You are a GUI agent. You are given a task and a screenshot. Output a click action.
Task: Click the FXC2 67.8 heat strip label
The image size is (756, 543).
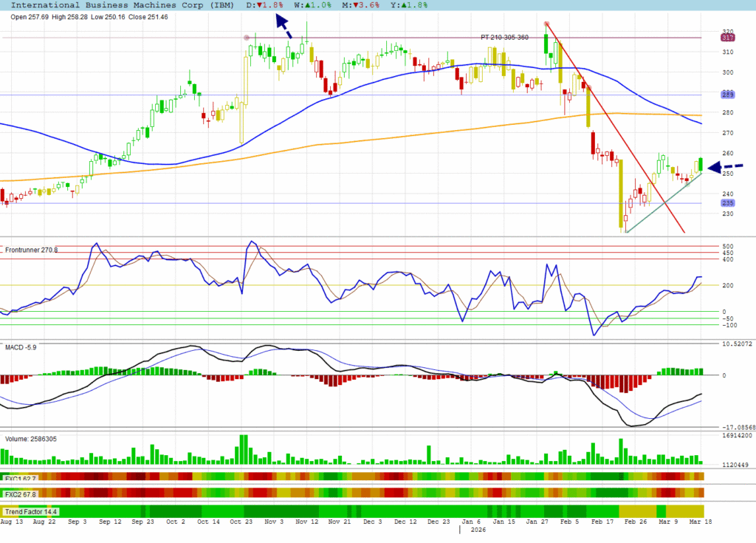(21, 494)
